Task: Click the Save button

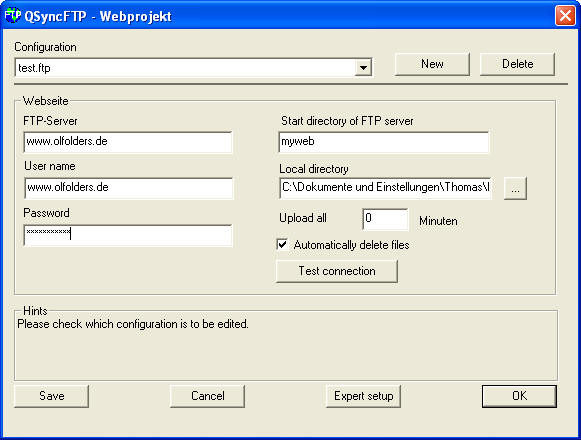Action: [52, 396]
